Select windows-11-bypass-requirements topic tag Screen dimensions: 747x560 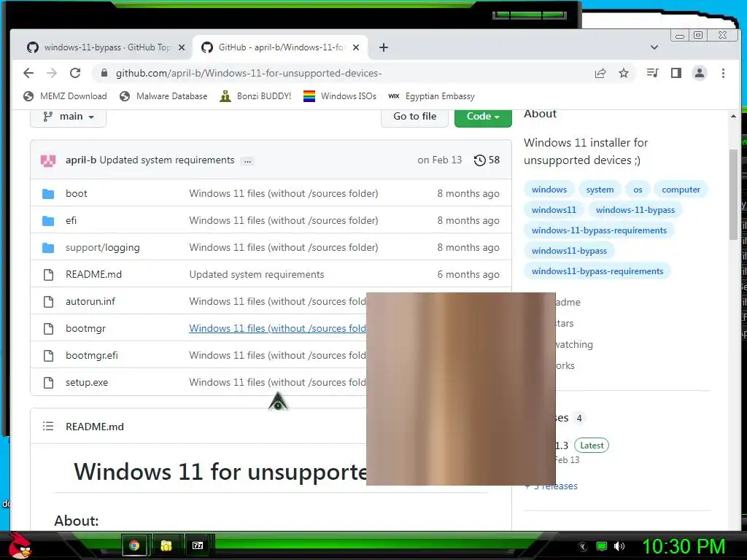[x=599, y=230]
